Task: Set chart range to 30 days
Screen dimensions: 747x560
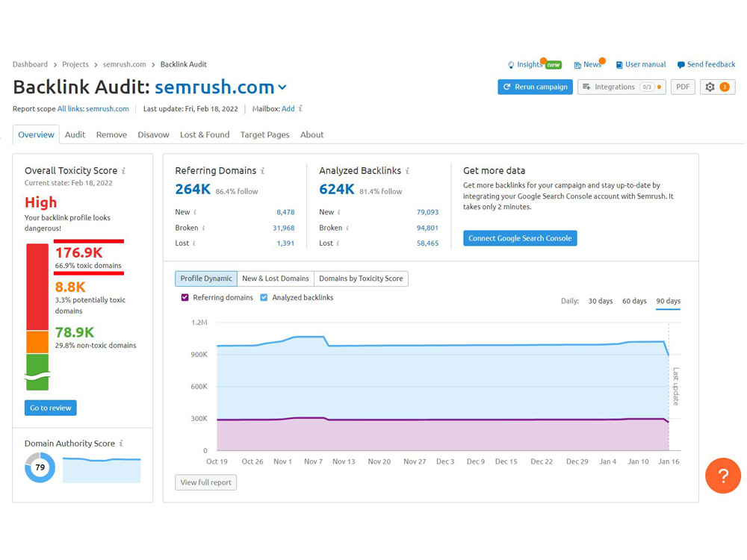Action: pyautogui.click(x=601, y=301)
